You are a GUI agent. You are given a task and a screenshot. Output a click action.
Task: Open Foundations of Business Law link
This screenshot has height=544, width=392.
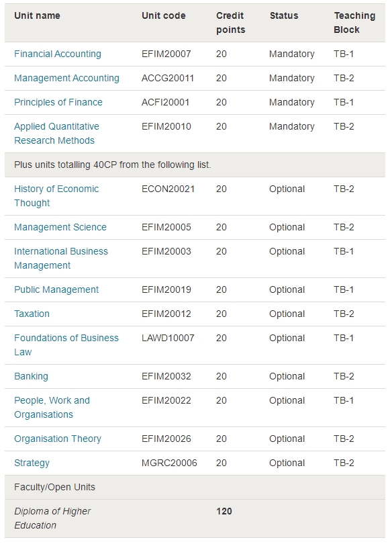click(x=66, y=345)
